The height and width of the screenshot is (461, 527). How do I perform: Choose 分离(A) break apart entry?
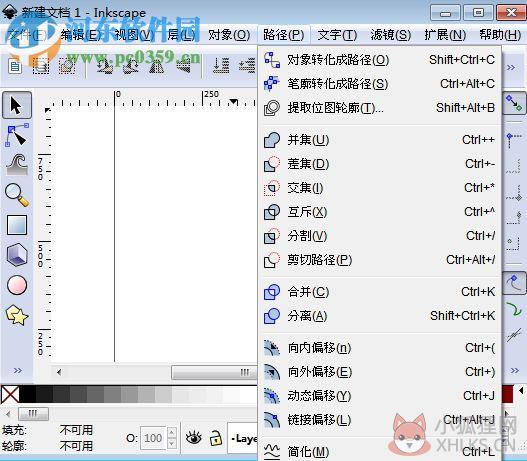[380, 316]
